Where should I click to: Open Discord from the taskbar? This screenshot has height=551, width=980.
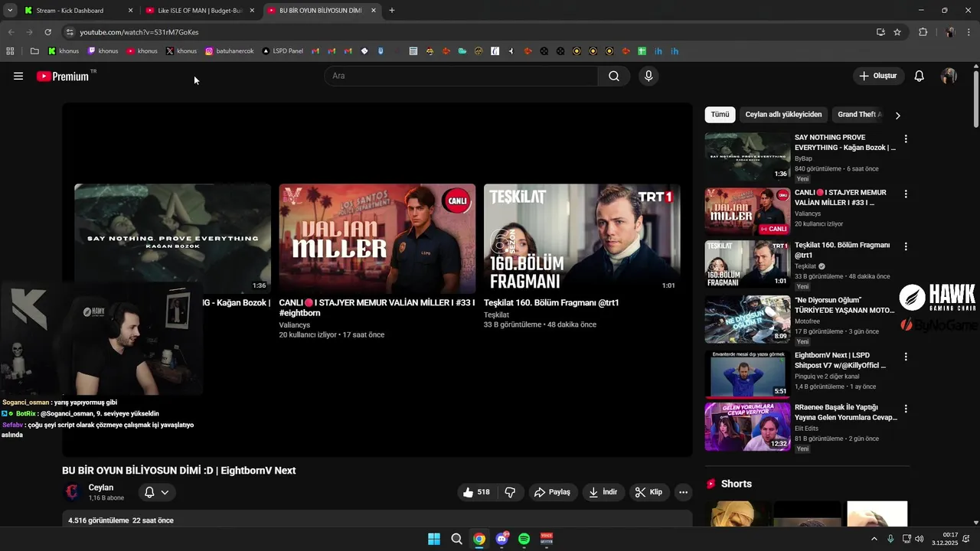coord(501,539)
